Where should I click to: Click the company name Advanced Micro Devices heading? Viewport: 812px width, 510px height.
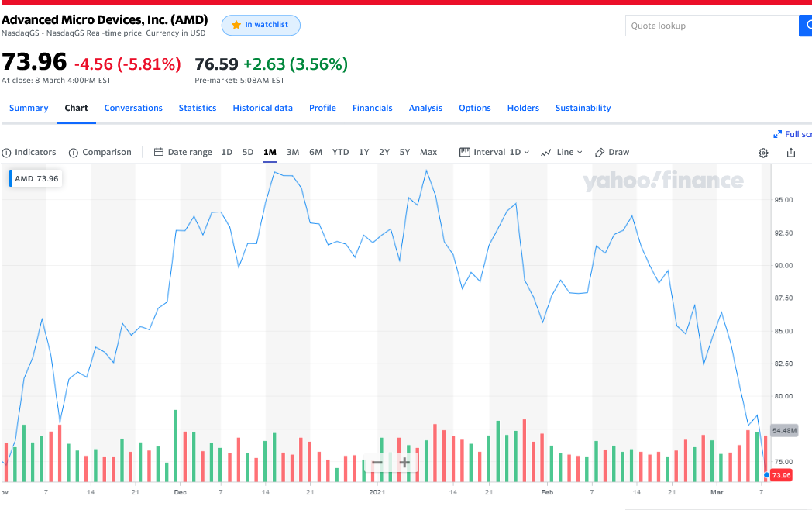(105, 19)
